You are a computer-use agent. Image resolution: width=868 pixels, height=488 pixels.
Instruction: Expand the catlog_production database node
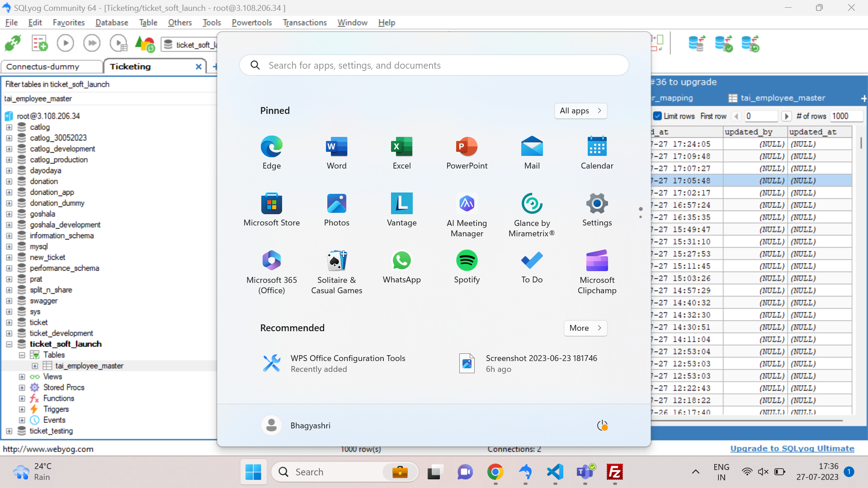tap(9, 160)
